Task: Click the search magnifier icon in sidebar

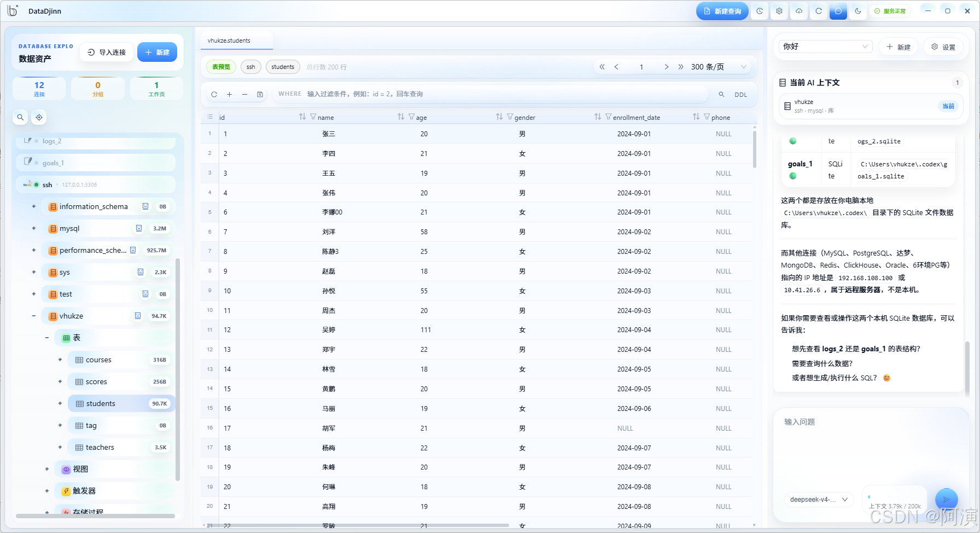Action: [20, 117]
